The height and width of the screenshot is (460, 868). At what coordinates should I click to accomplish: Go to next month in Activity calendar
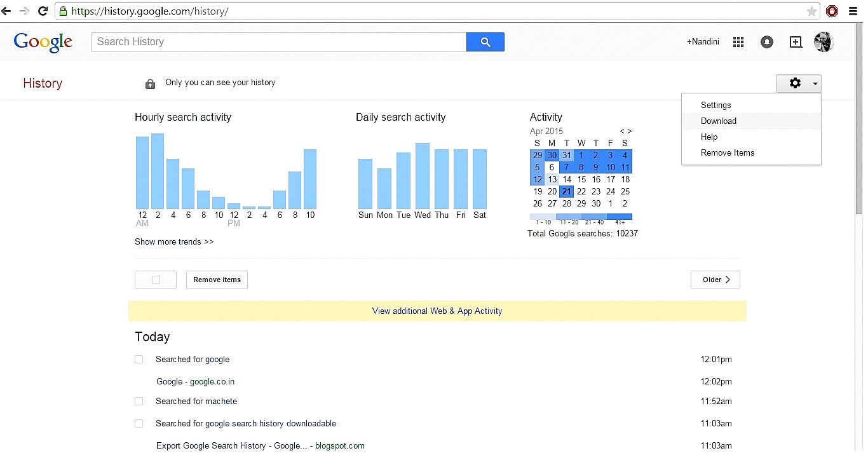[629, 131]
